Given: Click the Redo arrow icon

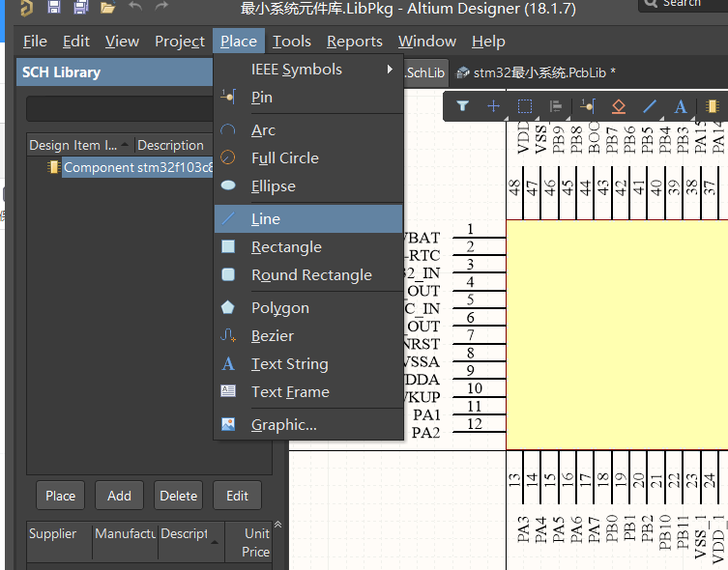Looking at the screenshot, I should click(x=161, y=7).
